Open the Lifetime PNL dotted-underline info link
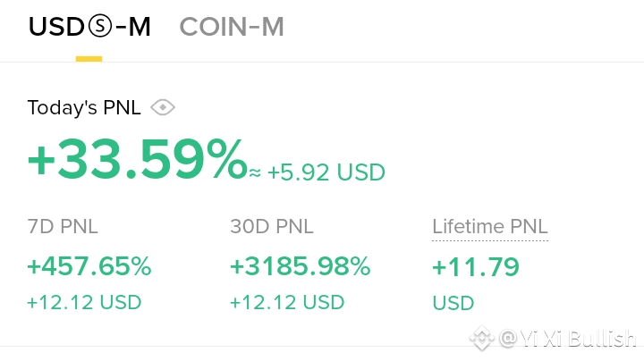 (489, 227)
